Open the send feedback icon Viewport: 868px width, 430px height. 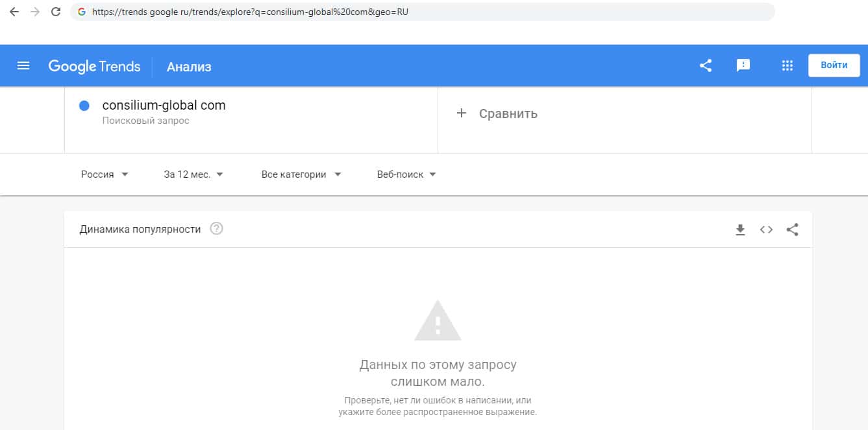coord(743,66)
